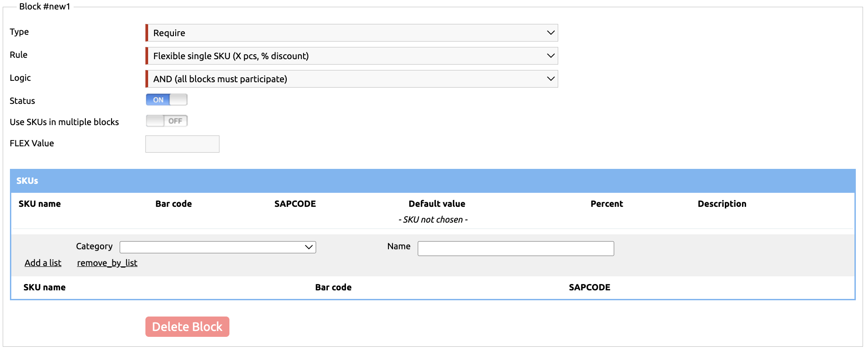
Task: Open the Logic dropdown set to AND
Action: pos(352,79)
